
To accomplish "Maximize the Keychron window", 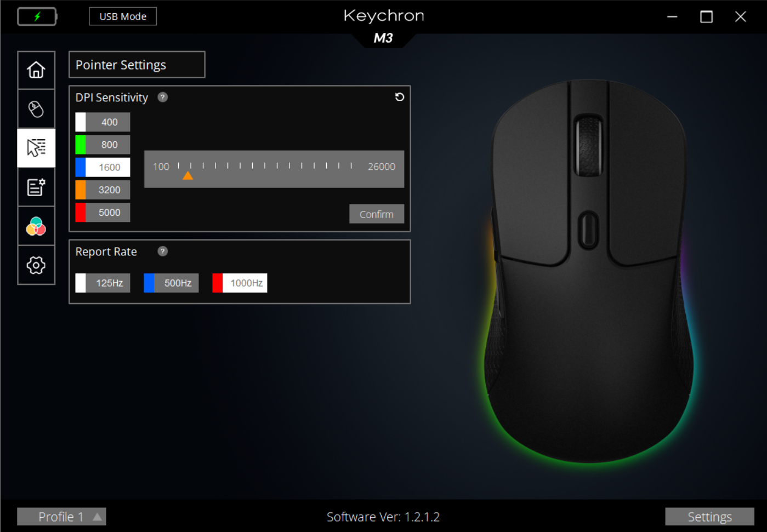I will [x=706, y=17].
